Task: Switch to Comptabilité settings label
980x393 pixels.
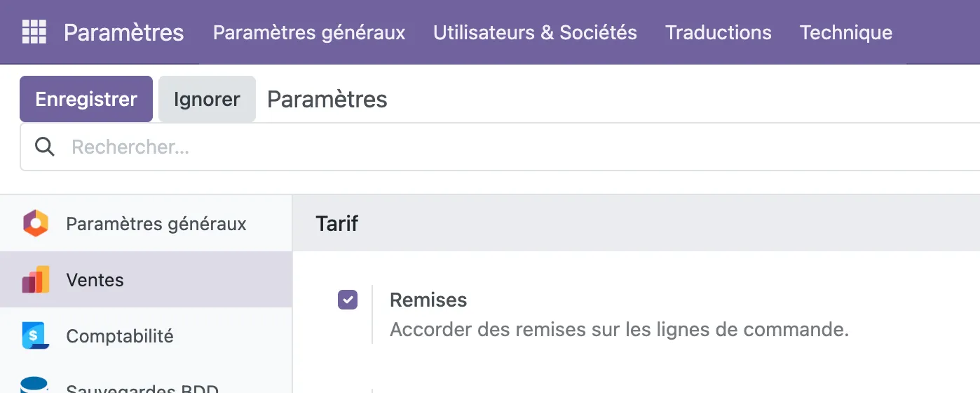Action: (120, 336)
